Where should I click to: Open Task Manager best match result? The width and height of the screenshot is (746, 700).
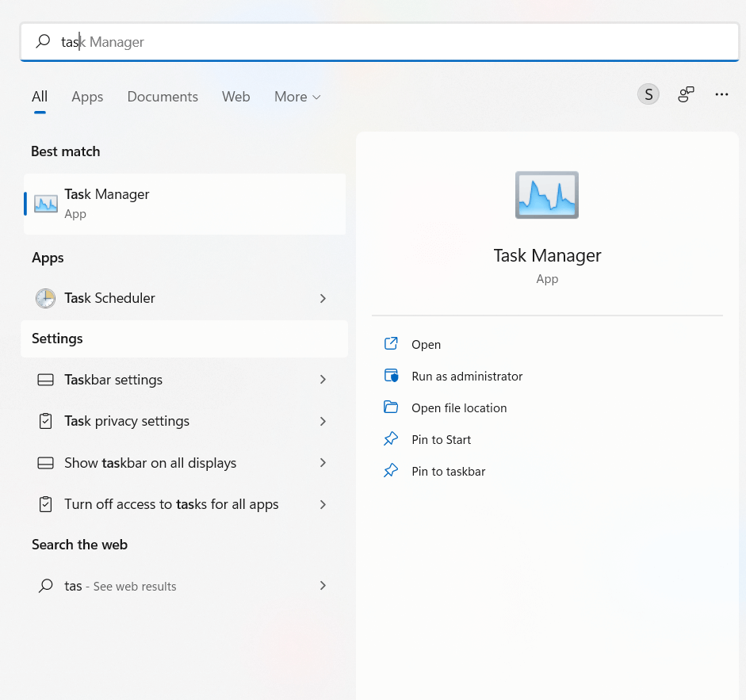click(x=185, y=204)
